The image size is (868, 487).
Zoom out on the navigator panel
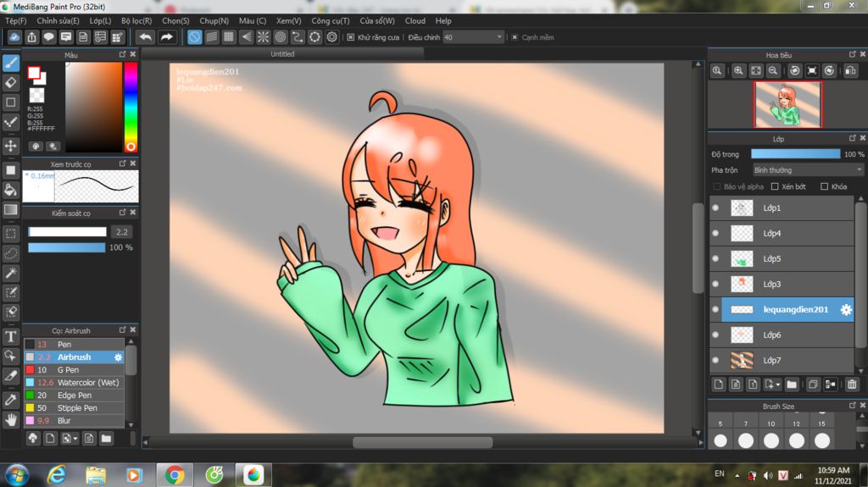[x=773, y=71]
